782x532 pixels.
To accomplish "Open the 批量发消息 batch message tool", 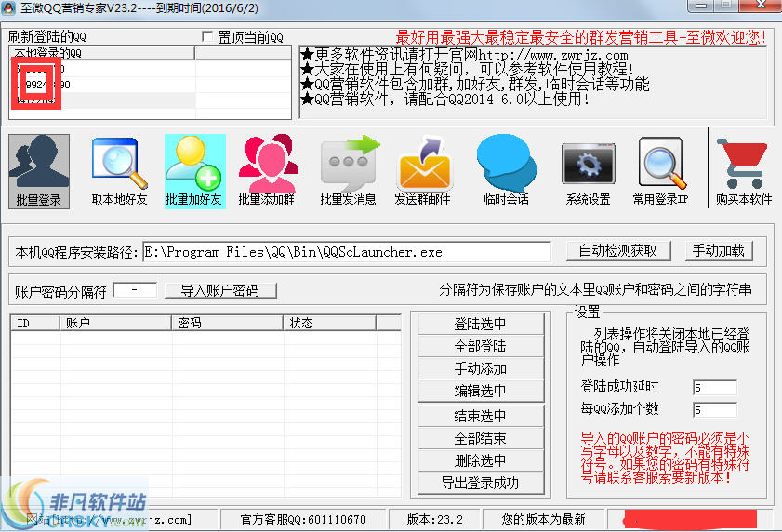I will [349, 171].
